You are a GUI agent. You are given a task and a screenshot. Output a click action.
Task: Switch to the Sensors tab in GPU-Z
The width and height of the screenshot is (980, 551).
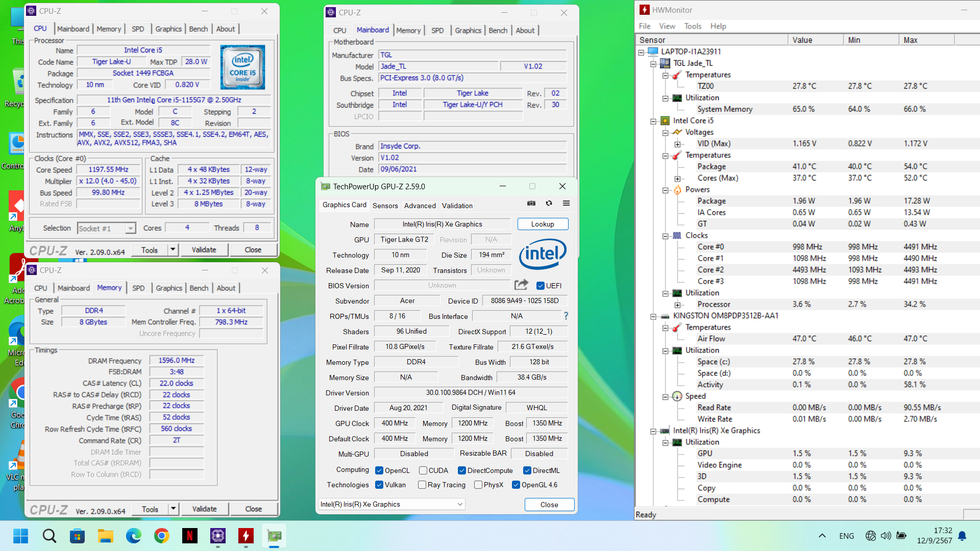385,206
